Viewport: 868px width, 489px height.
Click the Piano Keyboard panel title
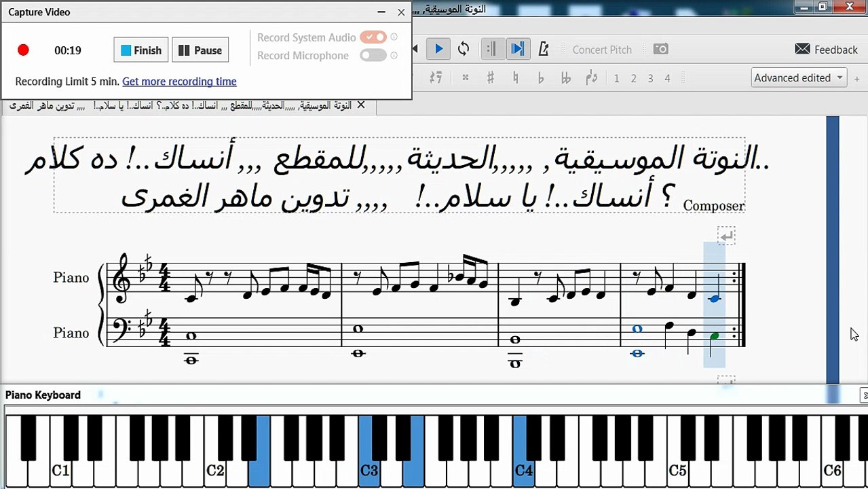[43, 395]
